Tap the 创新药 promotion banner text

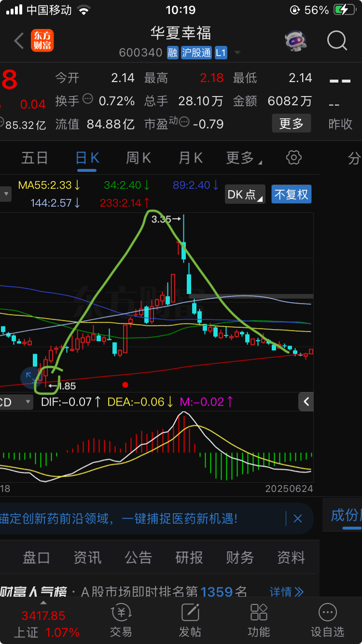pyautogui.click(x=119, y=519)
